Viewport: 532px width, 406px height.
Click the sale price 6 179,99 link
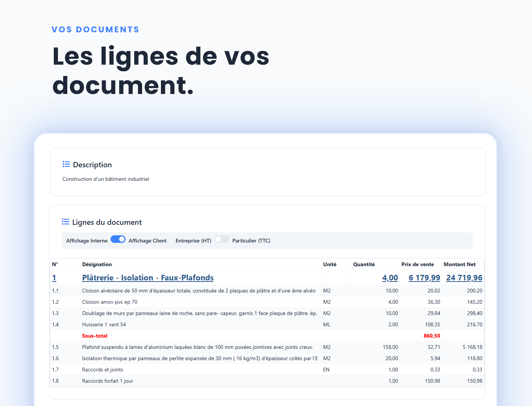click(424, 278)
